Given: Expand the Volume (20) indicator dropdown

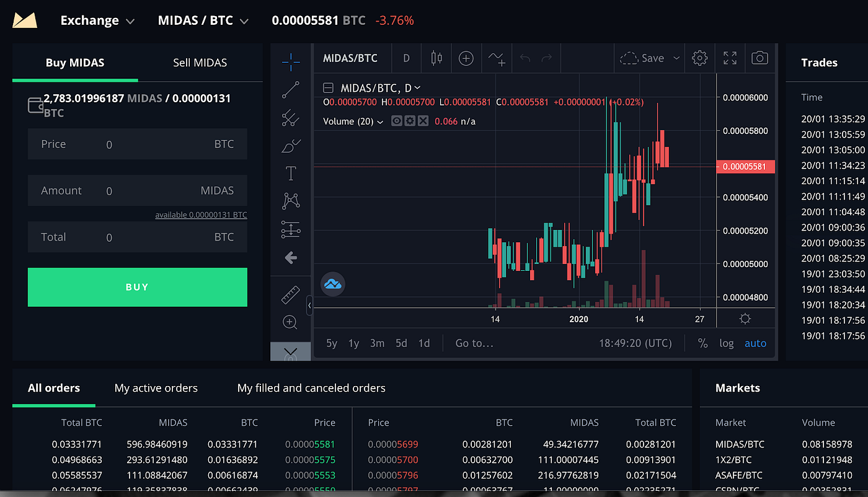Looking at the screenshot, I should tap(381, 121).
